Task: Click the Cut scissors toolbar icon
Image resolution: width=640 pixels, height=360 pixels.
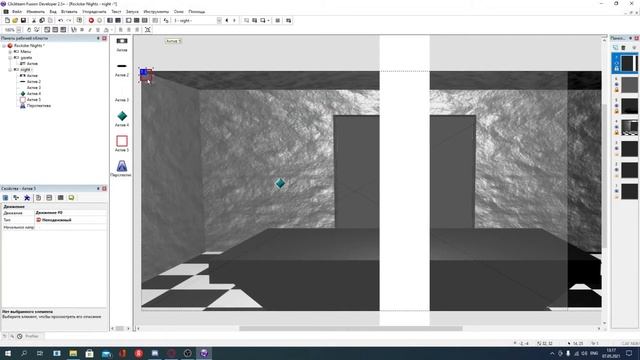Action: 34,20
